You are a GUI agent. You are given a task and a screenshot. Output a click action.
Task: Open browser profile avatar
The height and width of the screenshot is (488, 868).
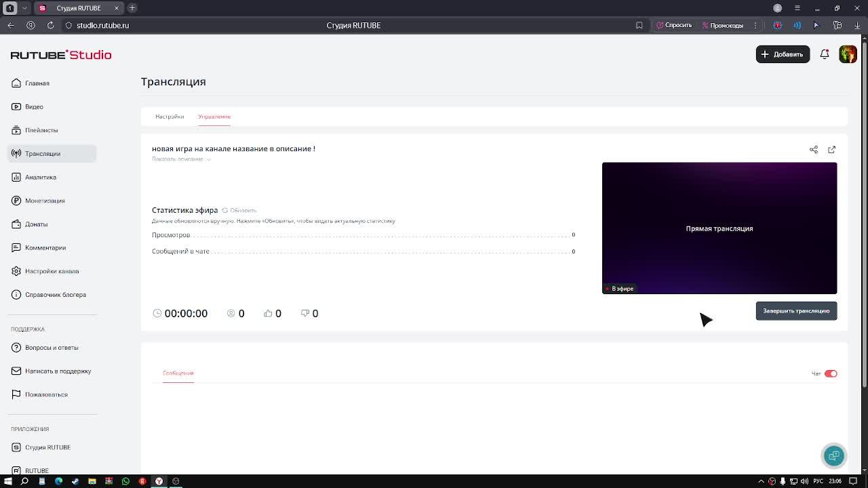click(x=778, y=8)
